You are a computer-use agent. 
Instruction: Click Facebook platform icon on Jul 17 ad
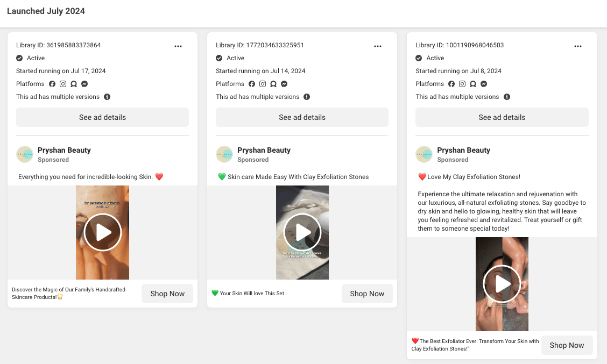point(52,84)
